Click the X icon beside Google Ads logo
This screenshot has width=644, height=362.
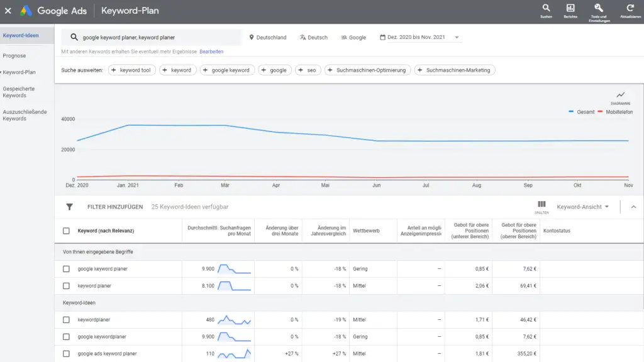(x=8, y=11)
